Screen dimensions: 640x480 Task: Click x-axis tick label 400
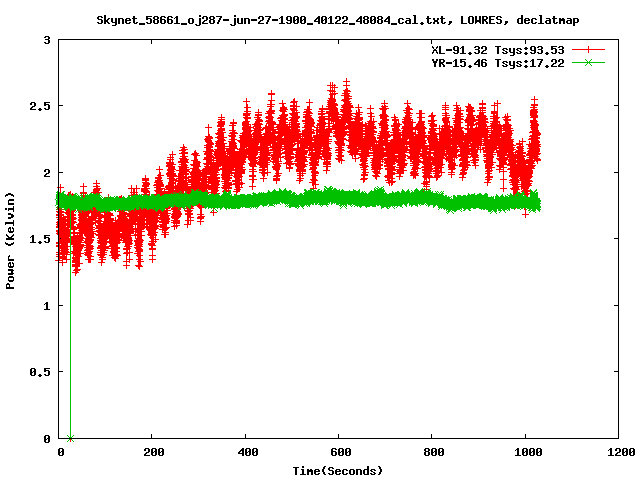pyautogui.click(x=247, y=452)
